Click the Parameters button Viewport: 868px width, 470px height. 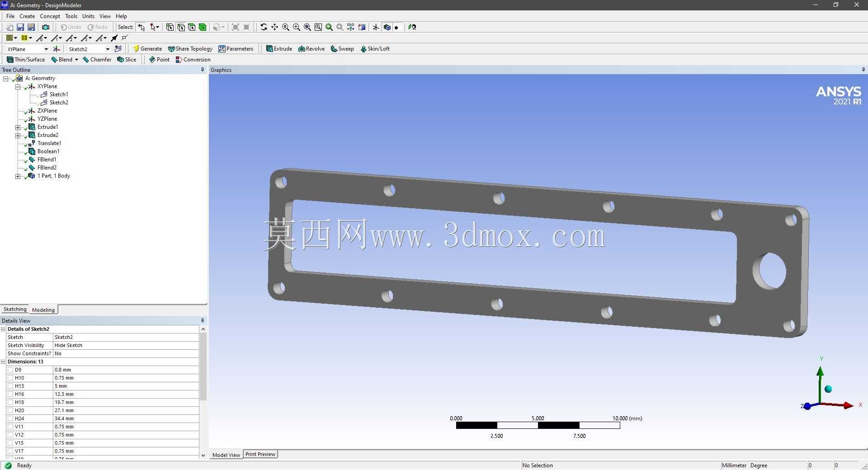[236, 49]
